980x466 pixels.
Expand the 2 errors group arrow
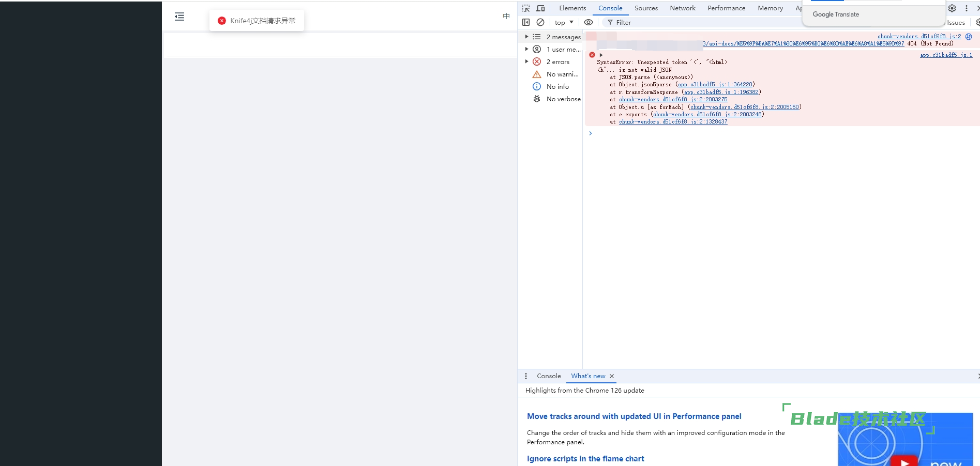(526, 61)
